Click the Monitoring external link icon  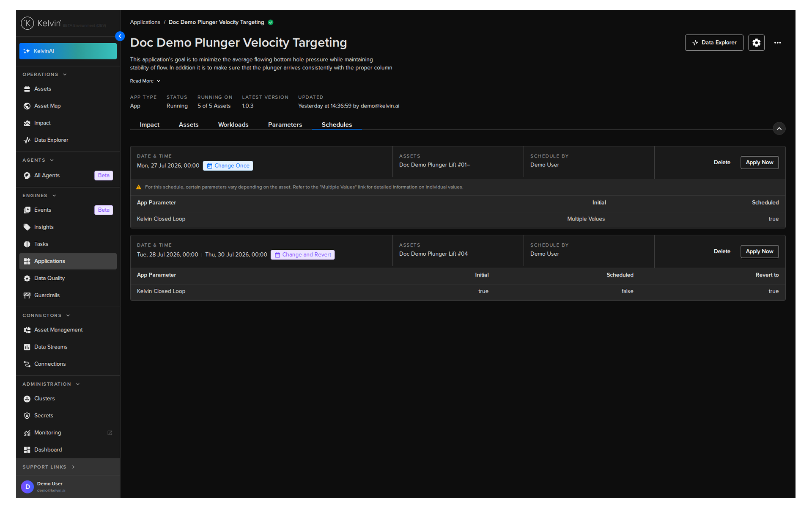click(x=110, y=433)
